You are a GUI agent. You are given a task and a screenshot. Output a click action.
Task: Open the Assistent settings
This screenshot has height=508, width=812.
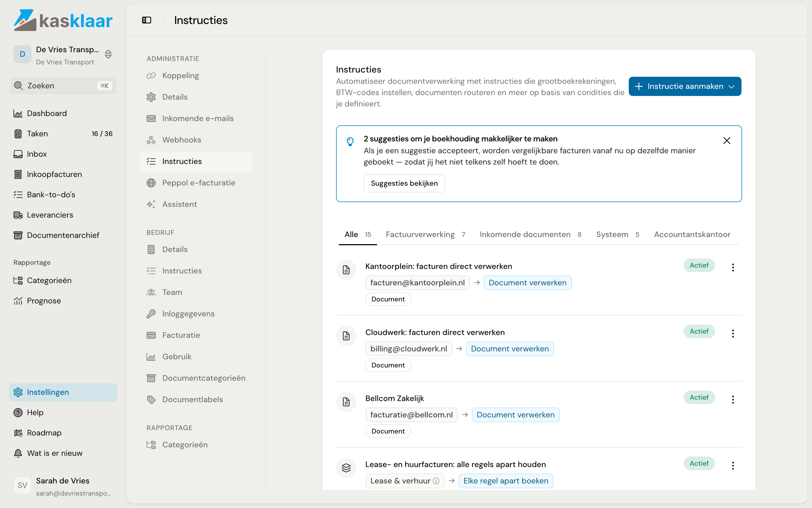click(x=196, y=204)
